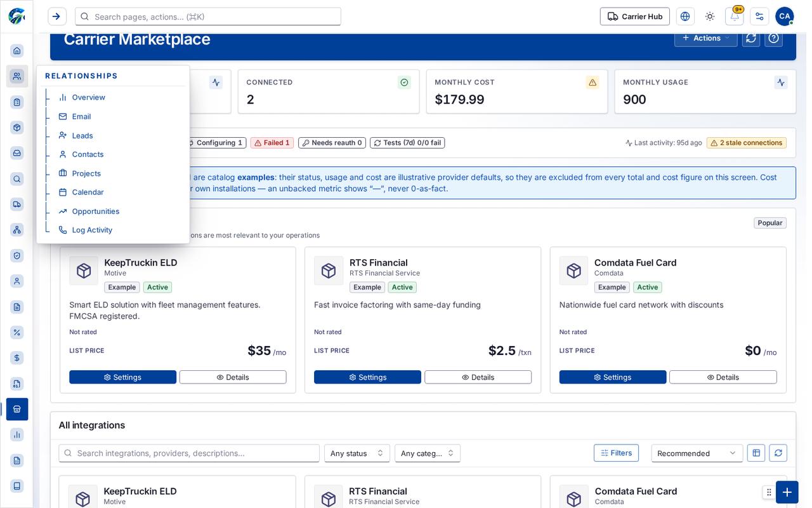Image resolution: width=812 pixels, height=508 pixels.
Task: Open Settings for Comdata Fuel Card
Action: [613, 377]
